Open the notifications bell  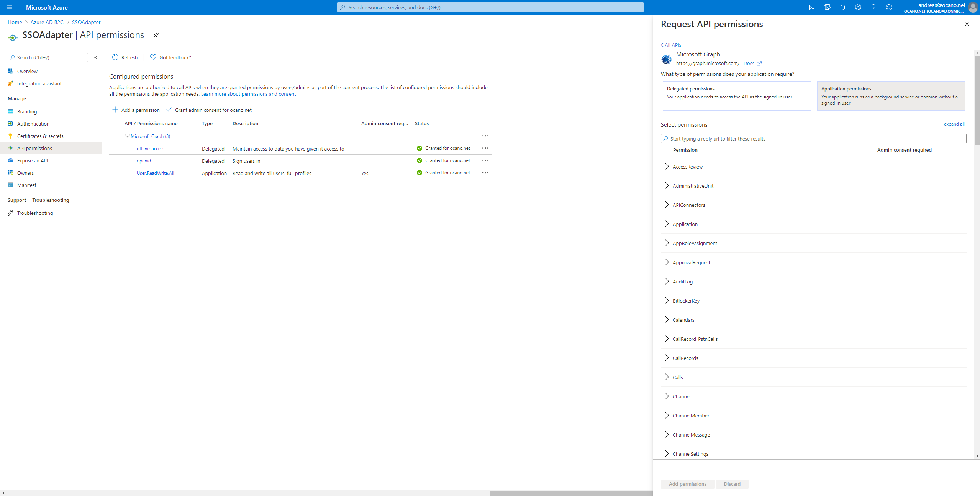(842, 7)
